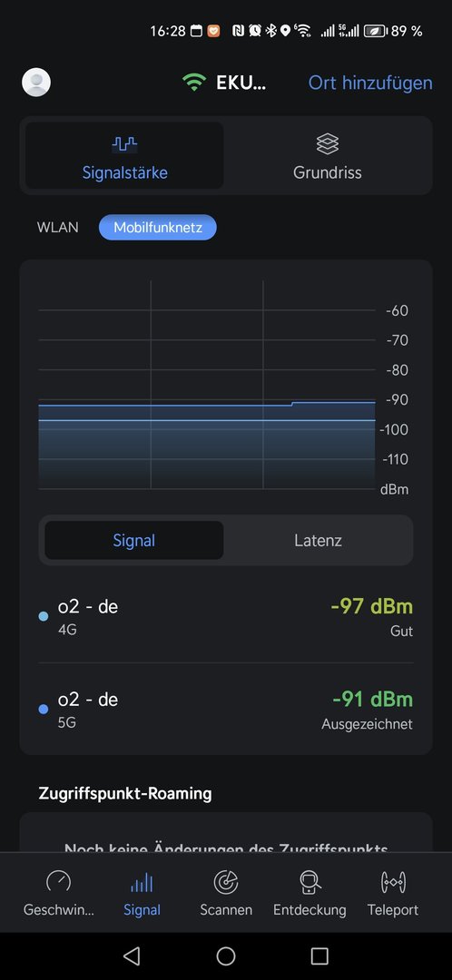Image resolution: width=452 pixels, height=980 pixels.
Task: Open the Teleport icon
Action: [393, 882]
